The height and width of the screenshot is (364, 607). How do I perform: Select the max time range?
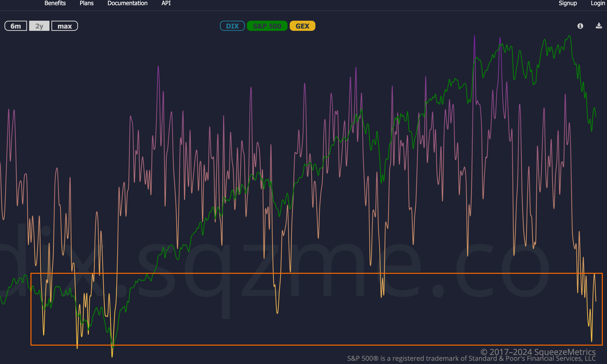click(65, 26)
